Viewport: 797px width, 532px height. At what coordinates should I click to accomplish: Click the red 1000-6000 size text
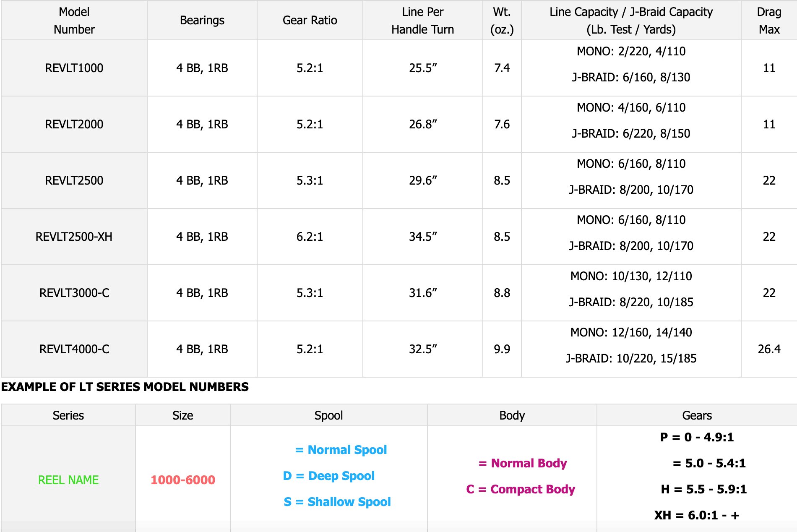183,480
